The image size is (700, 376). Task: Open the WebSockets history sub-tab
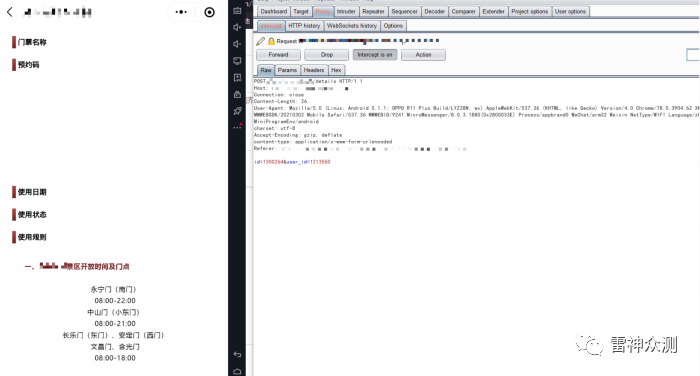[352, 26]
